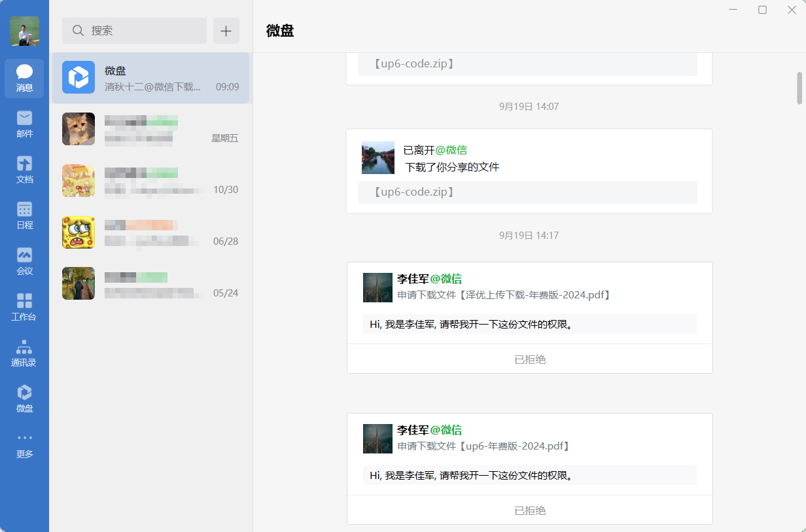Click the 下载了你分享的文件 text
The image size is (806, 532).
(452, 168)
